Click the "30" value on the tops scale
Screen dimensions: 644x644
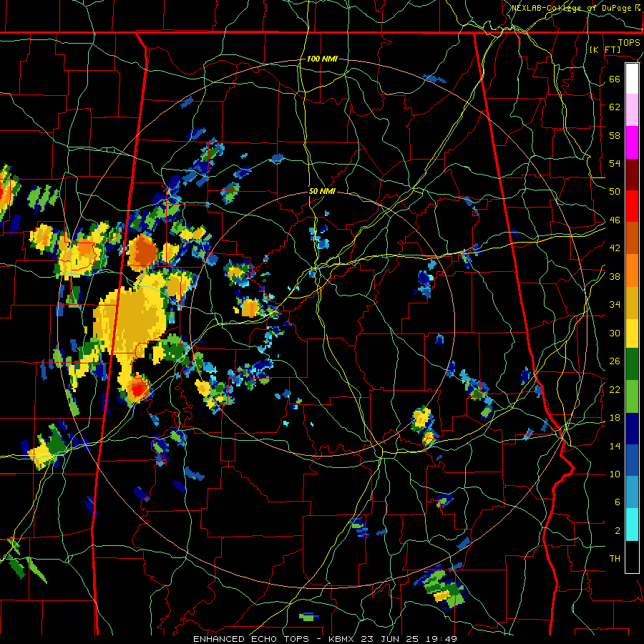[615, 333]
